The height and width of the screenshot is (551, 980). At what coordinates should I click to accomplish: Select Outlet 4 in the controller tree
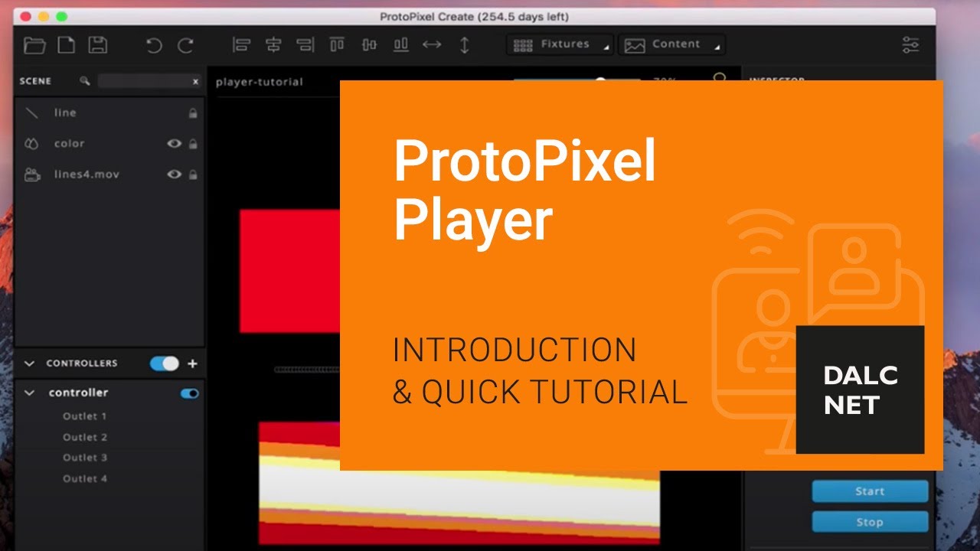(x=85, y=479)
